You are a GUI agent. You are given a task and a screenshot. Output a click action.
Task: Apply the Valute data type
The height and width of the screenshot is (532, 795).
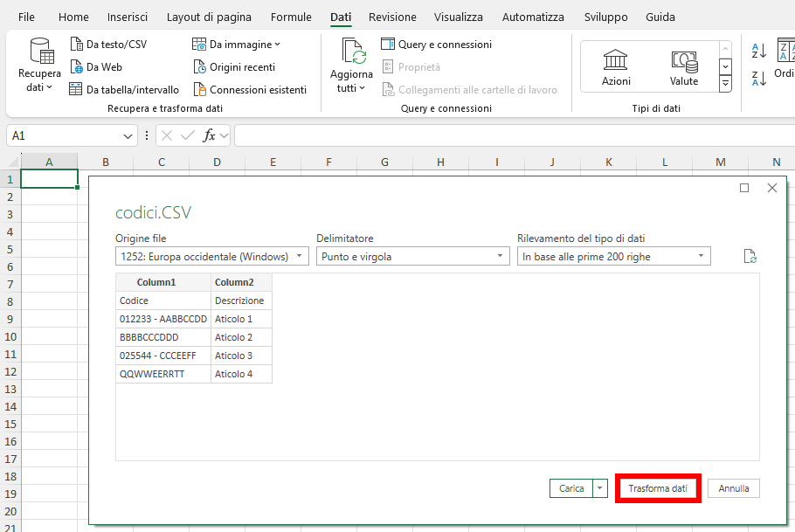684,66
